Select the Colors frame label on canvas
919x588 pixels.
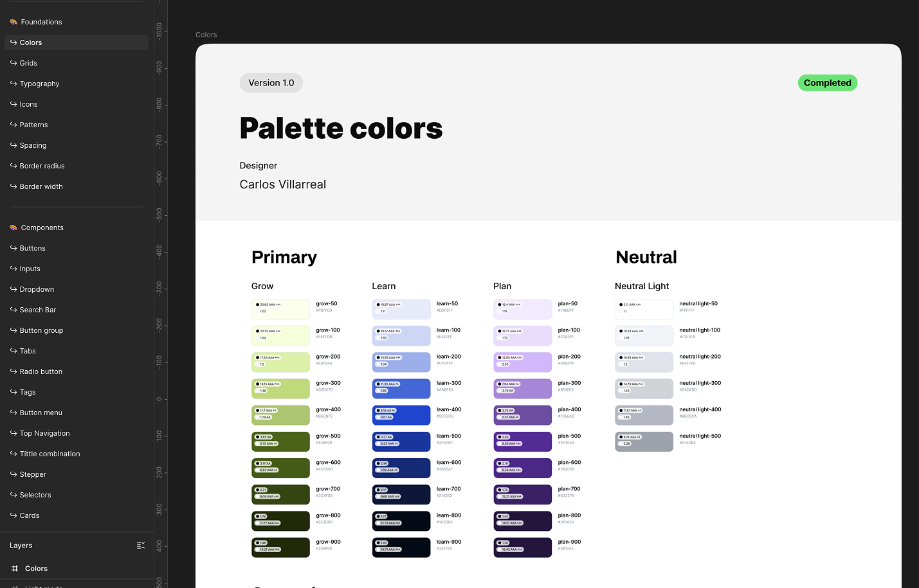tap(206, 35)
